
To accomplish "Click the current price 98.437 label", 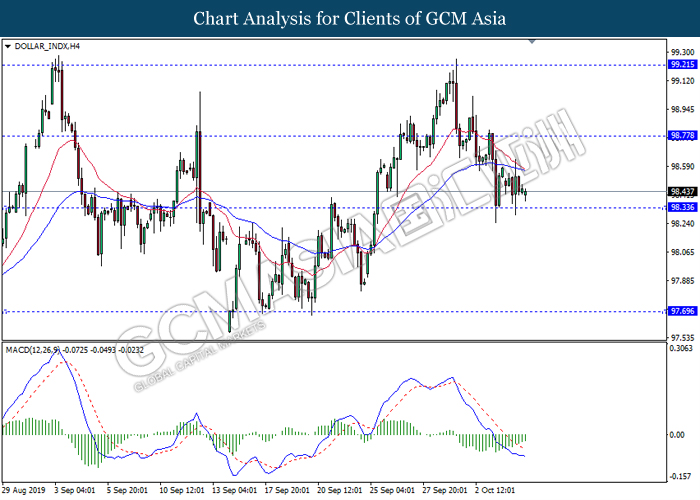I will click(683, 192).
